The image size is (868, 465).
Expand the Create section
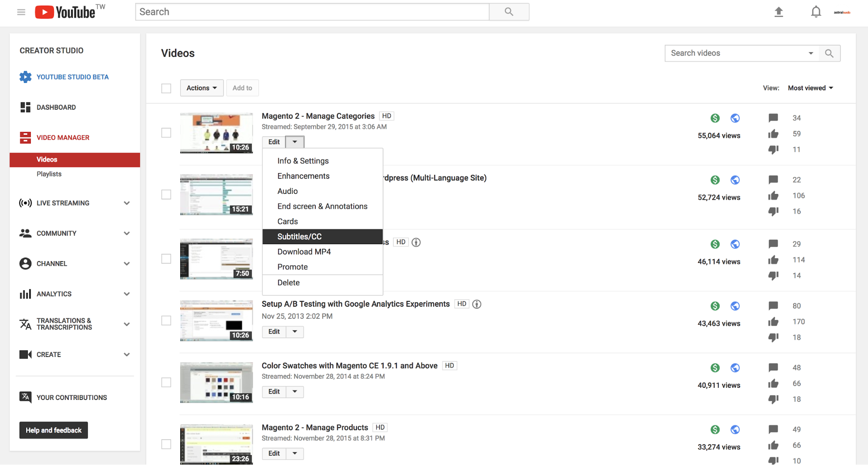(126, 354)
